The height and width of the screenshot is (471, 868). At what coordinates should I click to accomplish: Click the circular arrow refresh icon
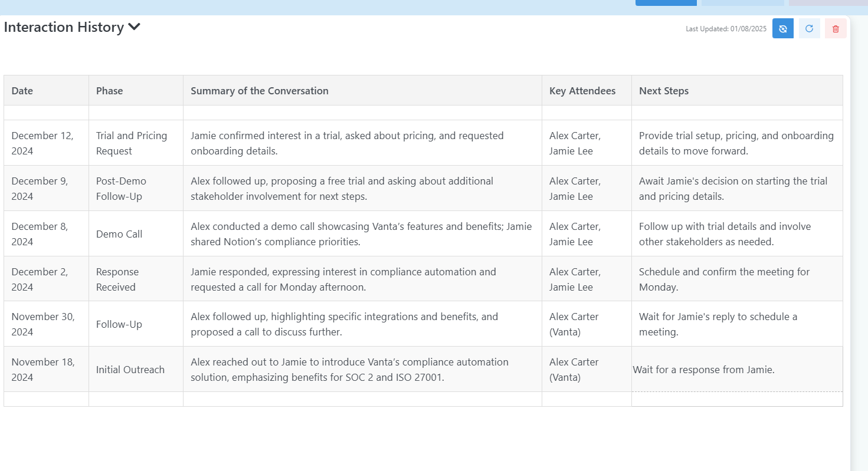point(809,29)
